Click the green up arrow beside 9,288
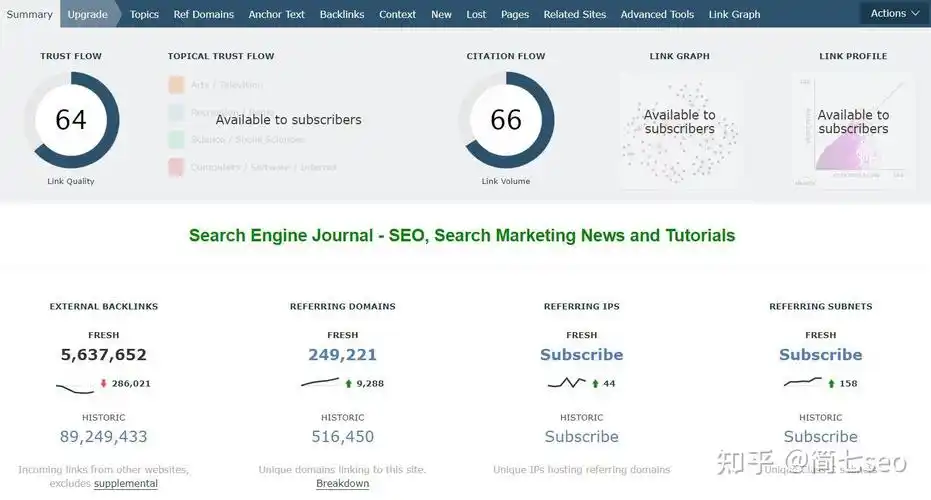The height and width of the screenshot is (500, 931). click(348, 383)
